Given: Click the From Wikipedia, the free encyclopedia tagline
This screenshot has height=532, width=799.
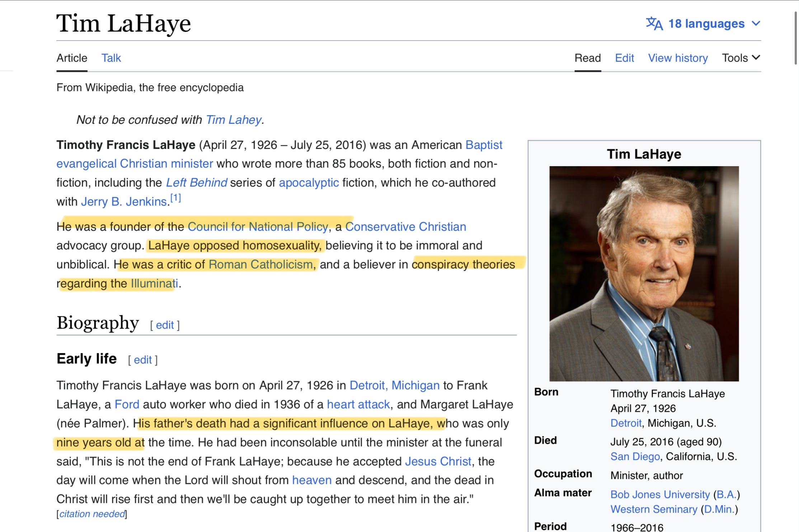Looking at the screenshot, I should (150, 88).
